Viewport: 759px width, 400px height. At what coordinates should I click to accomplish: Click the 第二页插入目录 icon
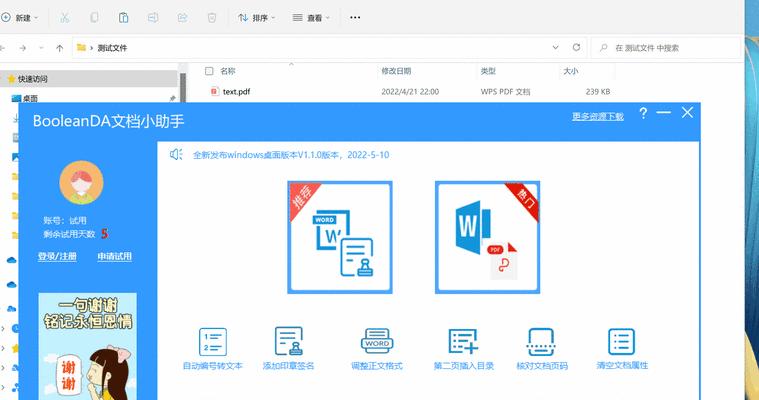[463, 341]
